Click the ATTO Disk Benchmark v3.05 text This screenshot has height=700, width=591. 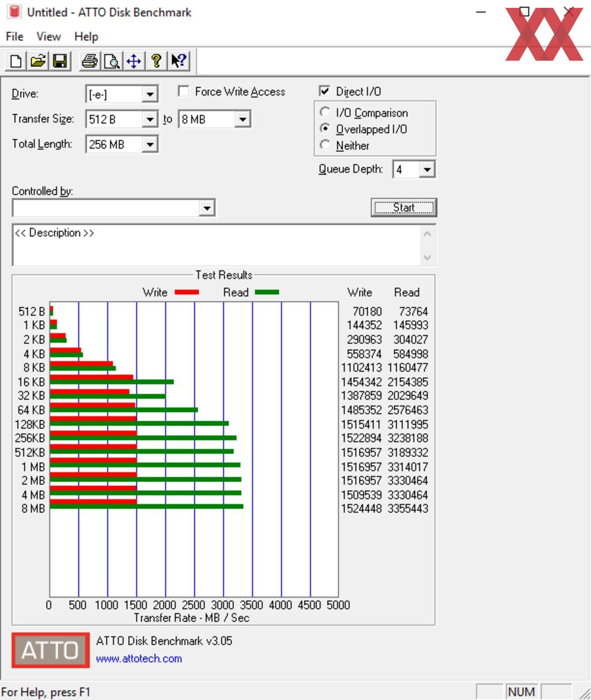click(x=164, y=641)
